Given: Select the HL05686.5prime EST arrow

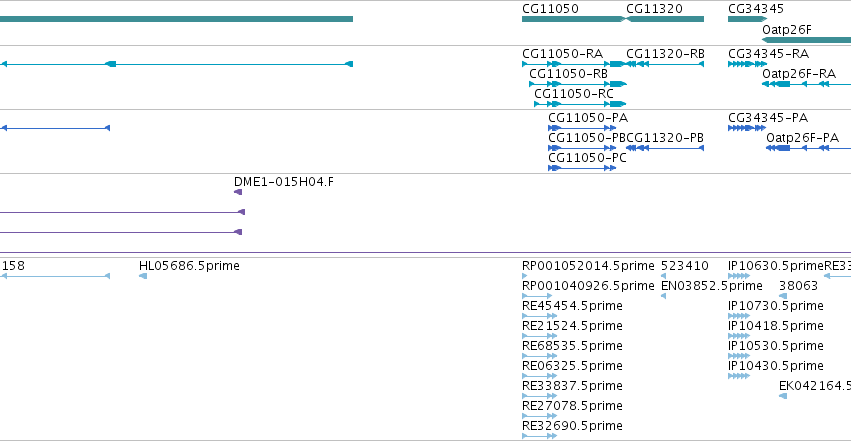Looking at the screenshot, I should pyautogui.click(x=143, y=276).
